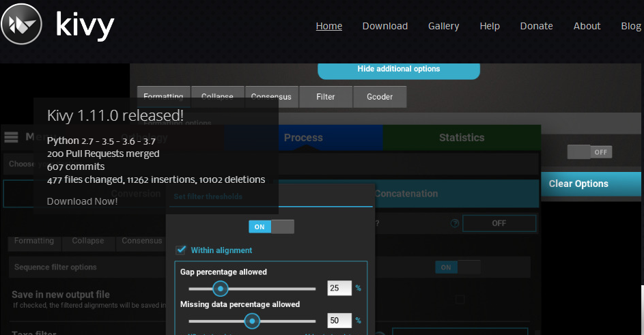Switch to the top Filter tab

[326, 97]
